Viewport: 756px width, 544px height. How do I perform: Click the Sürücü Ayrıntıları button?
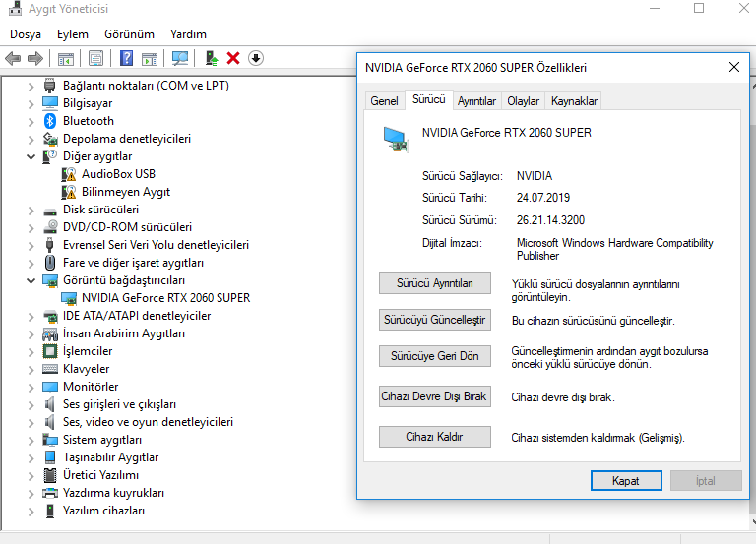[435, 283]
